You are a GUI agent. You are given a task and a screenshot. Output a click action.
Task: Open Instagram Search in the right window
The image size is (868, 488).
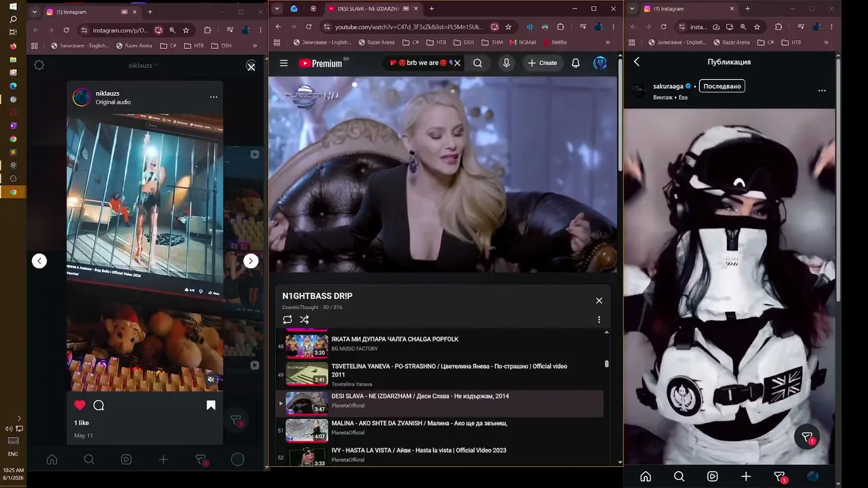coord(679,476)
